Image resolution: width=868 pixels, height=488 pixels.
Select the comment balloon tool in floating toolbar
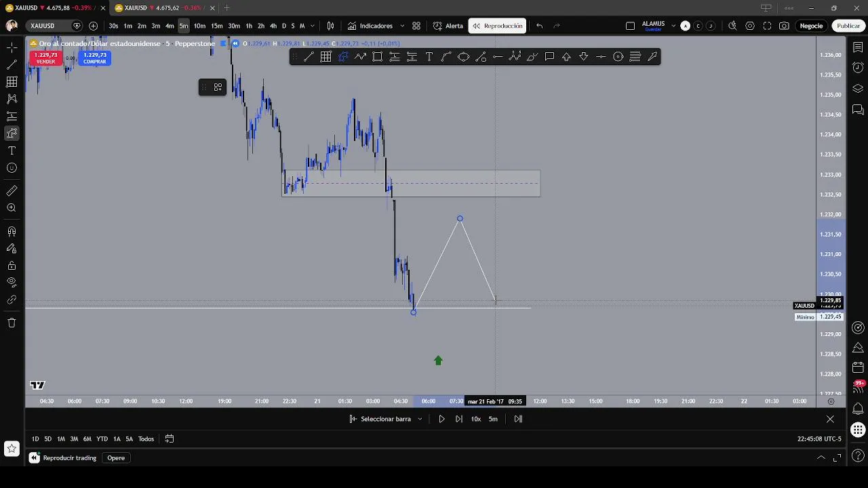click(x=549, y=57)
